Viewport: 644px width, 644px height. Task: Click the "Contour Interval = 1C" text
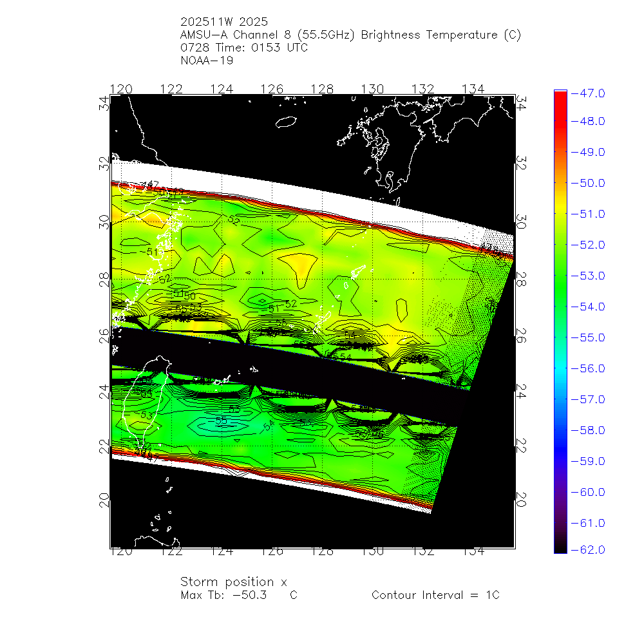tap(435, 595)
